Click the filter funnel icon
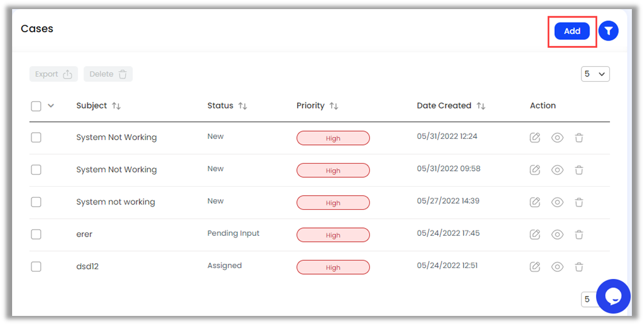Viewport: 644px width, 325px height. tap(608, 31)
